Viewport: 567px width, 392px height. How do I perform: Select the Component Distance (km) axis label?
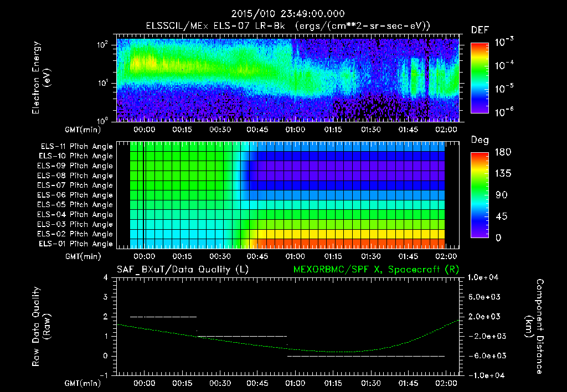click(534, 327)
